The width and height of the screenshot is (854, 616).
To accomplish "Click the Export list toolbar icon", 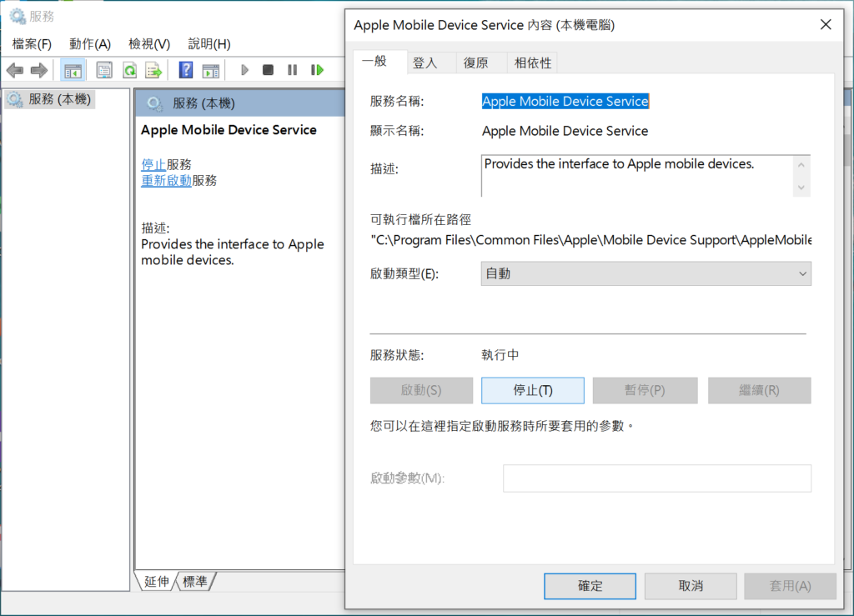I will click(154, 70).
